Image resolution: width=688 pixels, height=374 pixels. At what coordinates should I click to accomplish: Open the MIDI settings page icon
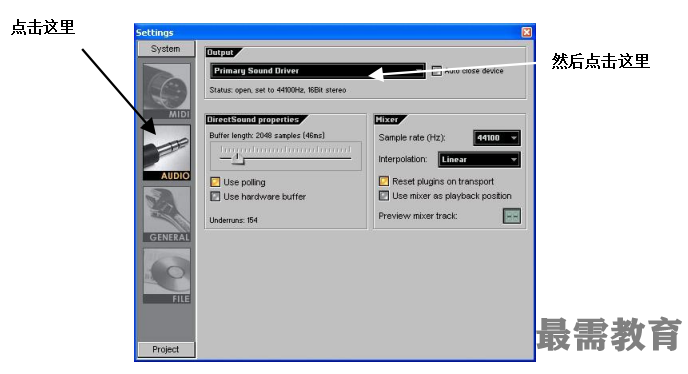click(x=167, y=91)
